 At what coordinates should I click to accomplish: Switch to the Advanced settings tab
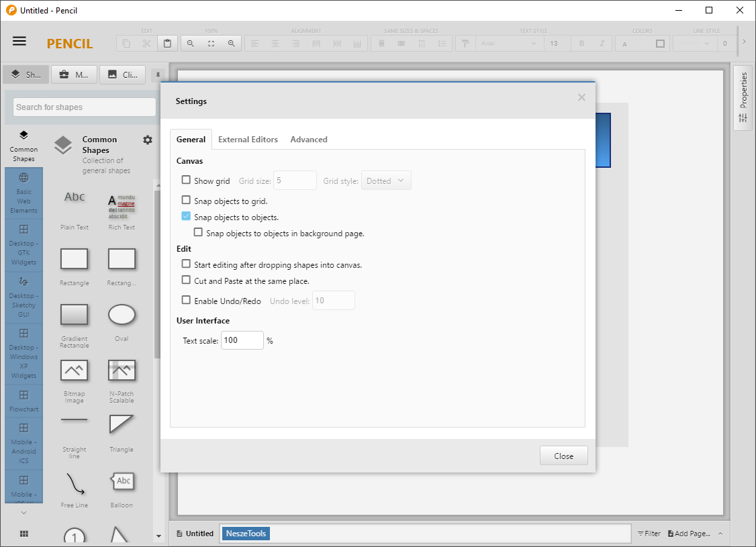tap(309, 140)
